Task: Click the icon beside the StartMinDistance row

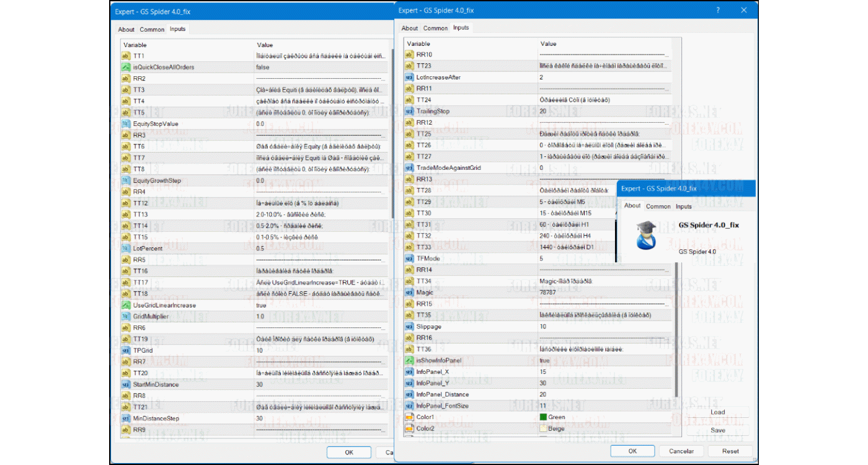Action: pyautogui.click(x=125, y=384)
